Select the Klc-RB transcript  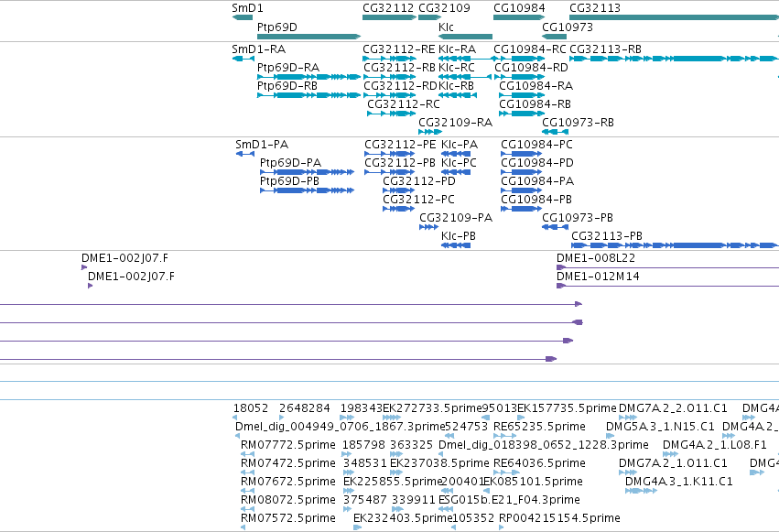458,95
